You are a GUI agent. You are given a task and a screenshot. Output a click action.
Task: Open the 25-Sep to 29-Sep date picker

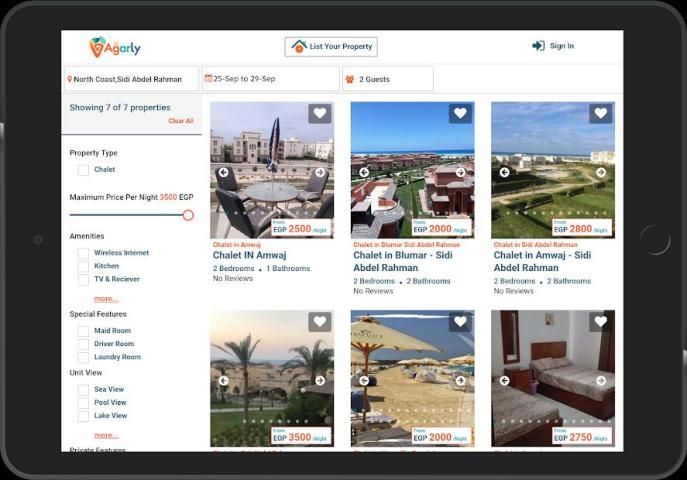point(270,79)
